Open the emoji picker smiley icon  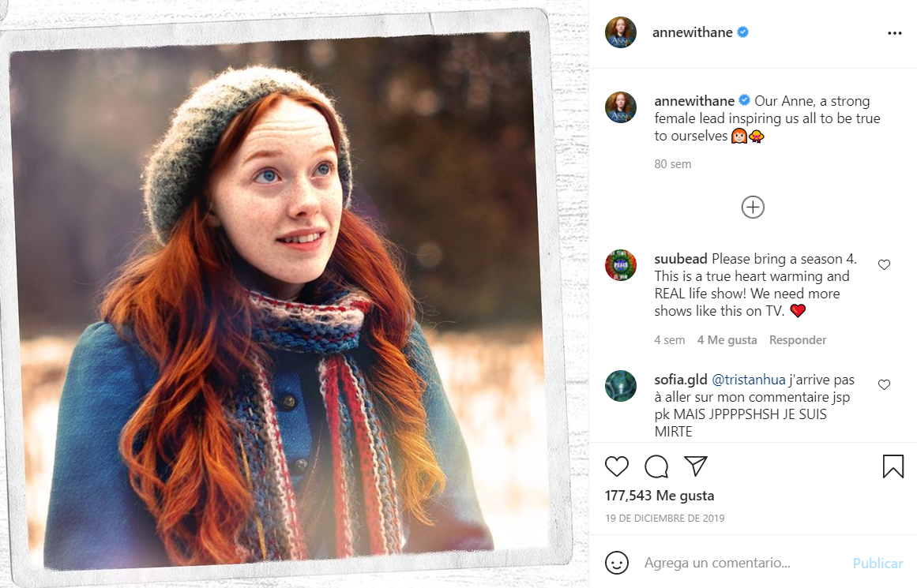(x=617, y=563)
